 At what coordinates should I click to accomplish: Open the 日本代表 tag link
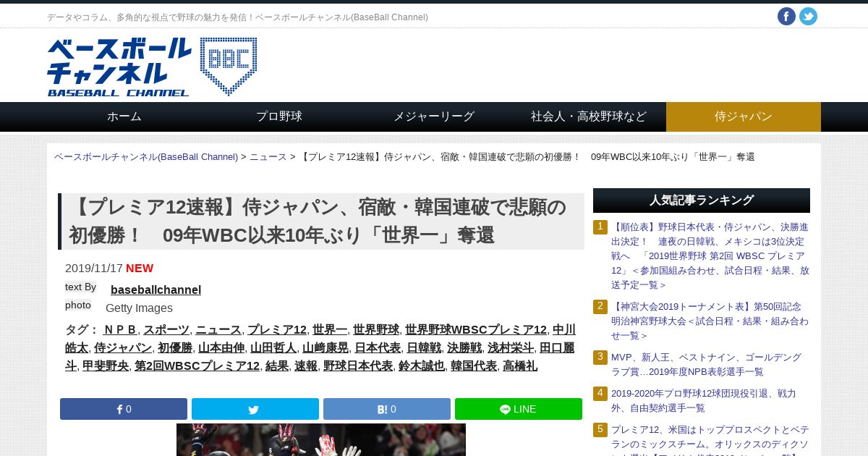(x=378, y=347)
